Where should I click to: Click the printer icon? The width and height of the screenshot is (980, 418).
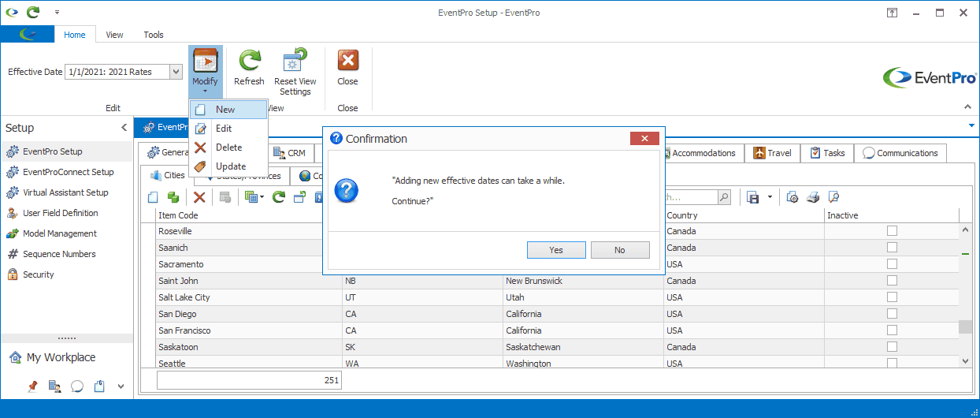(813, 197)
